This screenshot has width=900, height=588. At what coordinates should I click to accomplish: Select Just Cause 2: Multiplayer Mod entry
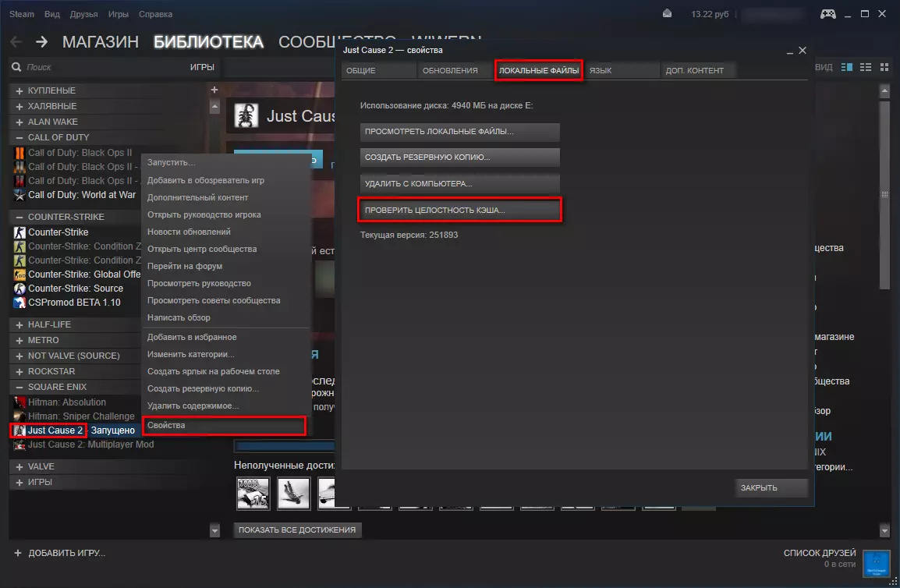90,445
